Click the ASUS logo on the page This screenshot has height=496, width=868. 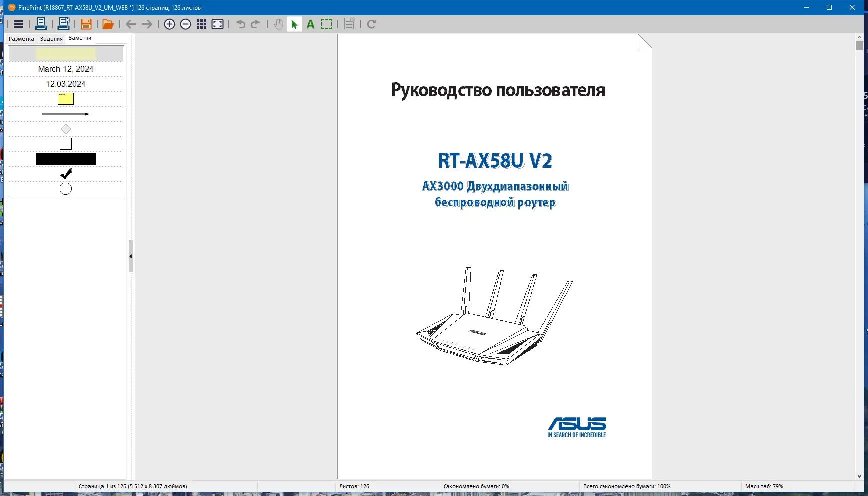click(577, 427)
